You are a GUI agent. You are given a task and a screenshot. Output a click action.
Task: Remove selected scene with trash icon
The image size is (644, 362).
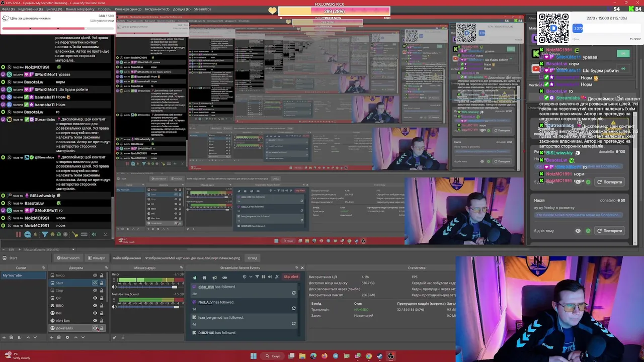click(11, 337)
